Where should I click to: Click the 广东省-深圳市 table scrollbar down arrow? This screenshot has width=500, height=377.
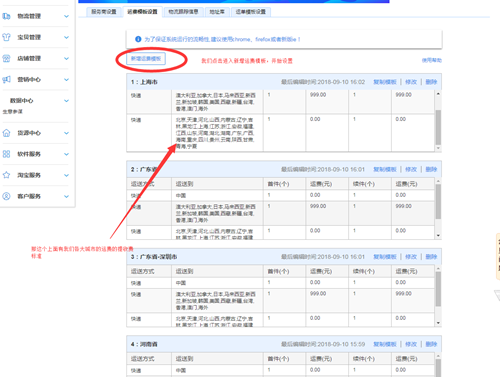(x=438, y=323)
